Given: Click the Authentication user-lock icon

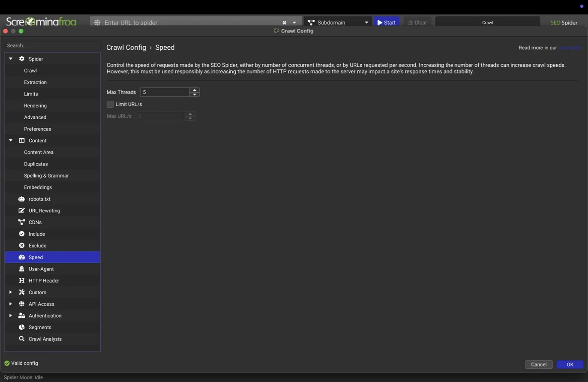Looking at the screenshot, I should 21,316.
